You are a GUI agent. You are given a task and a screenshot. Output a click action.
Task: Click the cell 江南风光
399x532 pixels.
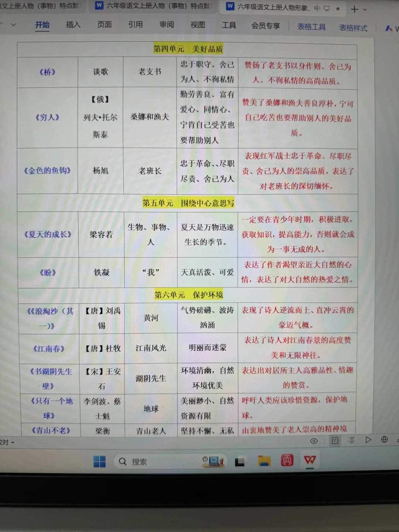151,348
